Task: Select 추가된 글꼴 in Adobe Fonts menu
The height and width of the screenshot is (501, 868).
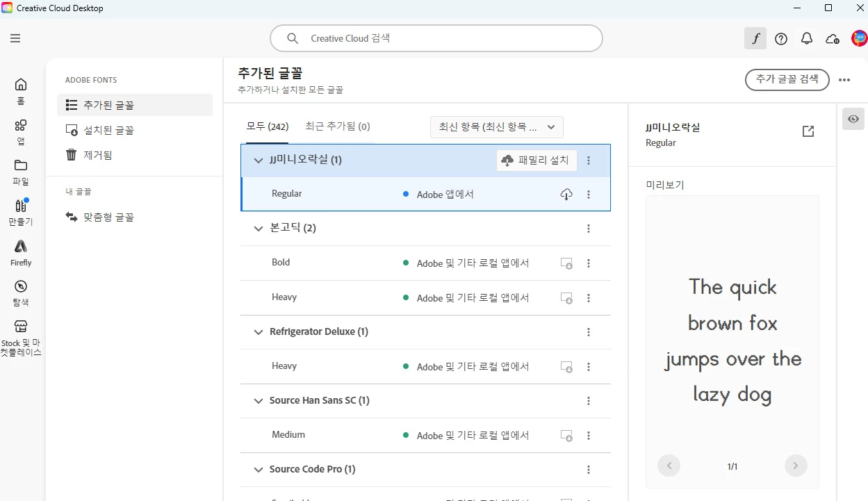Action: pos(135,105)
